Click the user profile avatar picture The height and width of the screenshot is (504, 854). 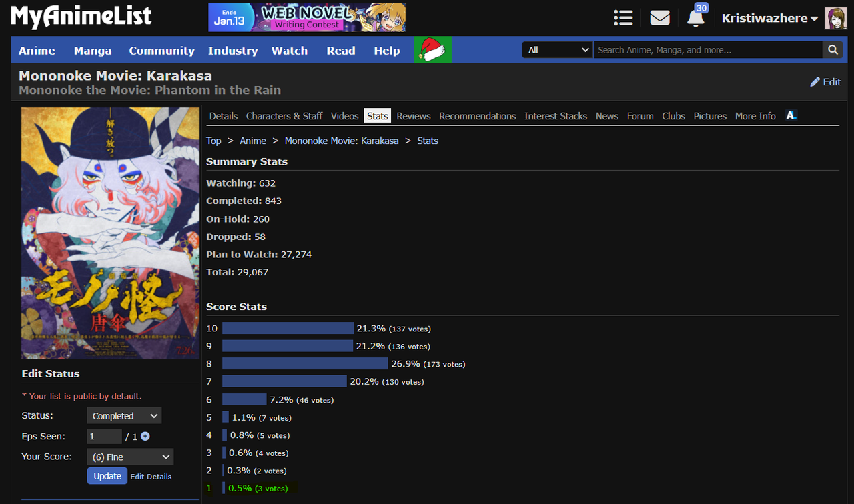click(836, 18)
